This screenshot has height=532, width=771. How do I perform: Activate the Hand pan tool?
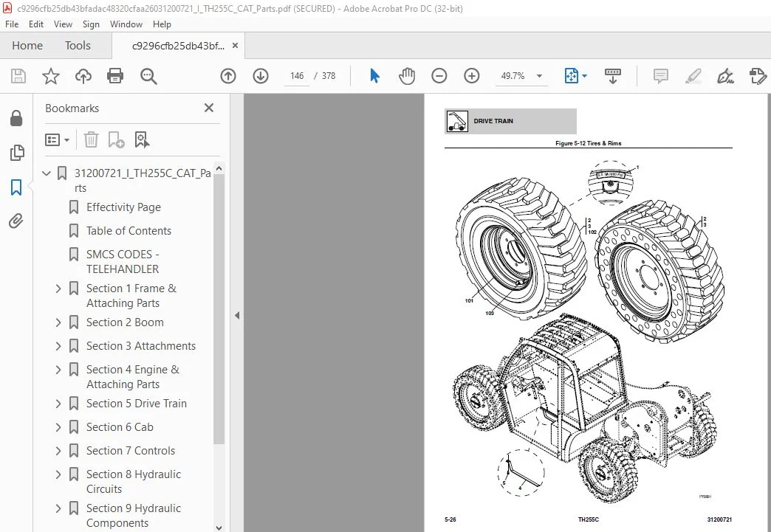[x=407, y=76]
